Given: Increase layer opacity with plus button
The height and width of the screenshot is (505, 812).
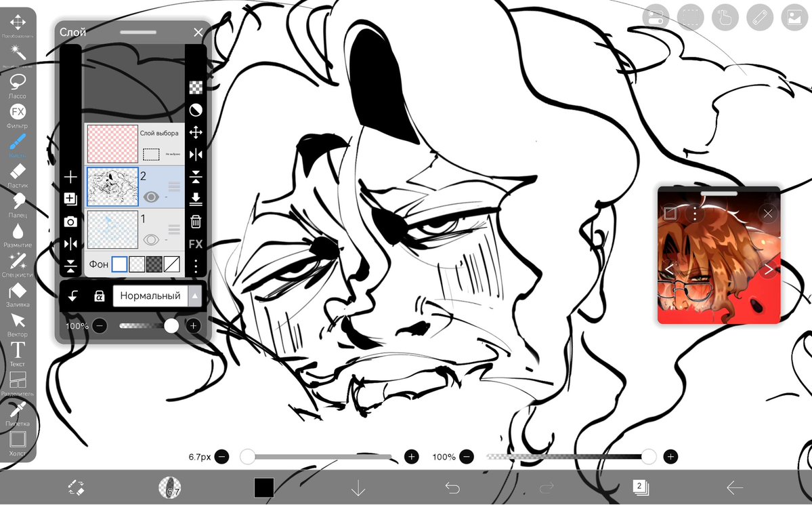Looking at the screenshot, I should tap(193, 325).
